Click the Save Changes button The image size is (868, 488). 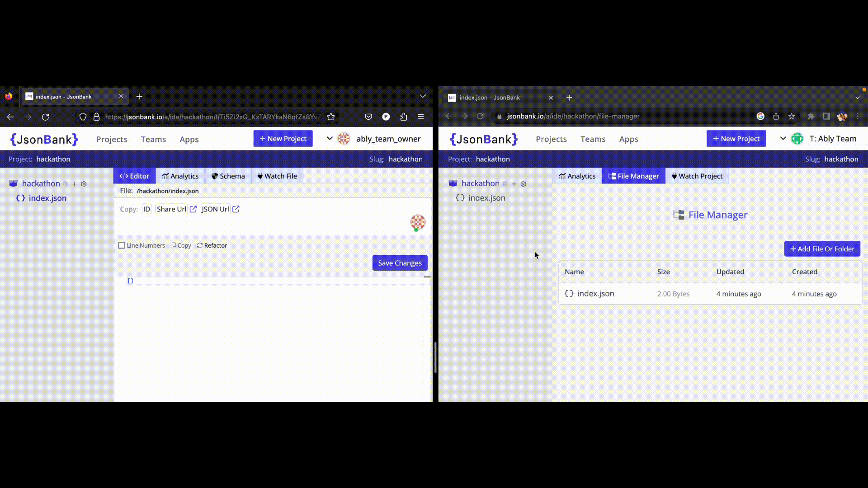pyautogui.click(x=400, y=263)
